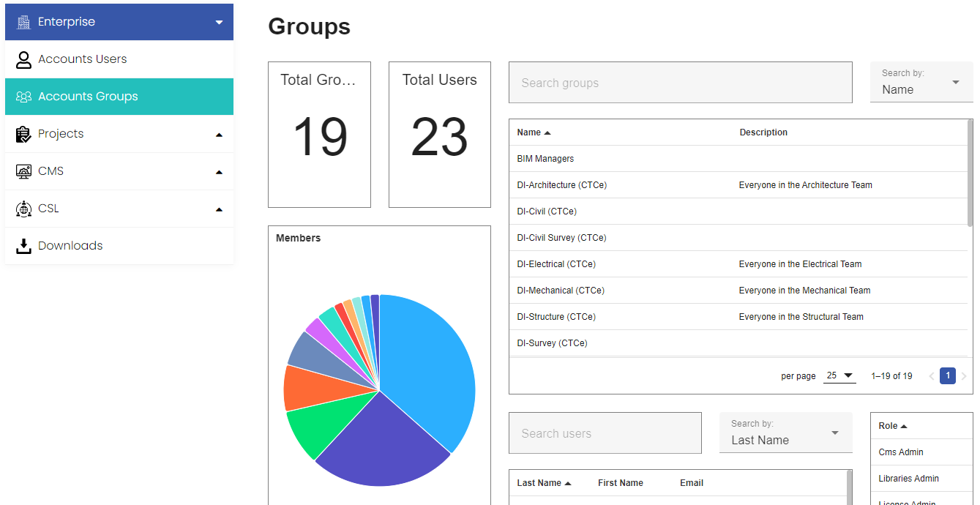980x505 pixels.
Task: Click the CSL globe icon
Action: [x=24, y=209]
